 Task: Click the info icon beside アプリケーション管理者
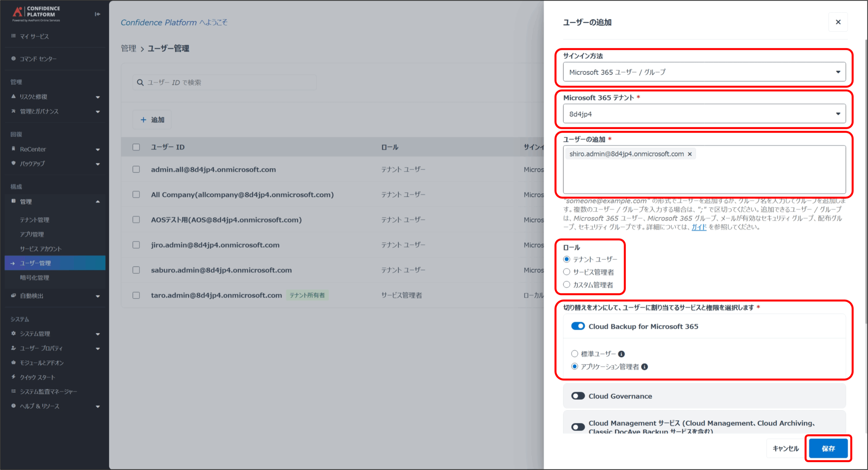(645, 367)
